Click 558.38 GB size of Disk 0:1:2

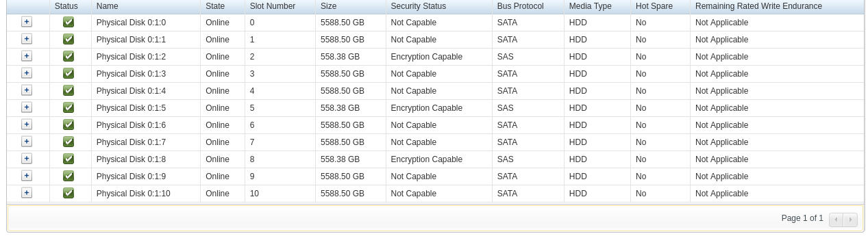pos(340,57)
